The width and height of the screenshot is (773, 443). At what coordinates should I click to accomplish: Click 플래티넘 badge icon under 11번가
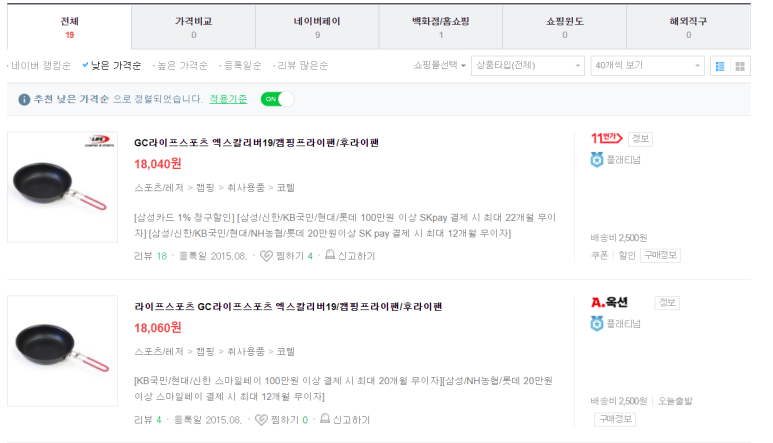597,160
